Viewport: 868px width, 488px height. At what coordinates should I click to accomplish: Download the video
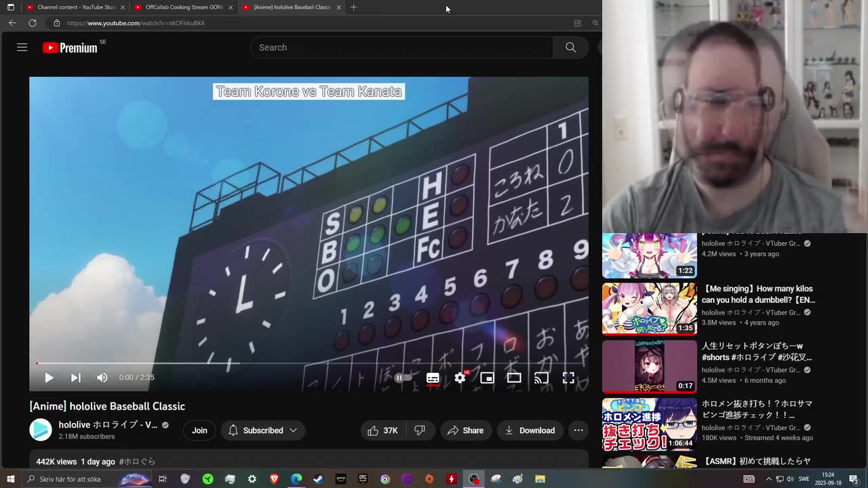(530, 430)
